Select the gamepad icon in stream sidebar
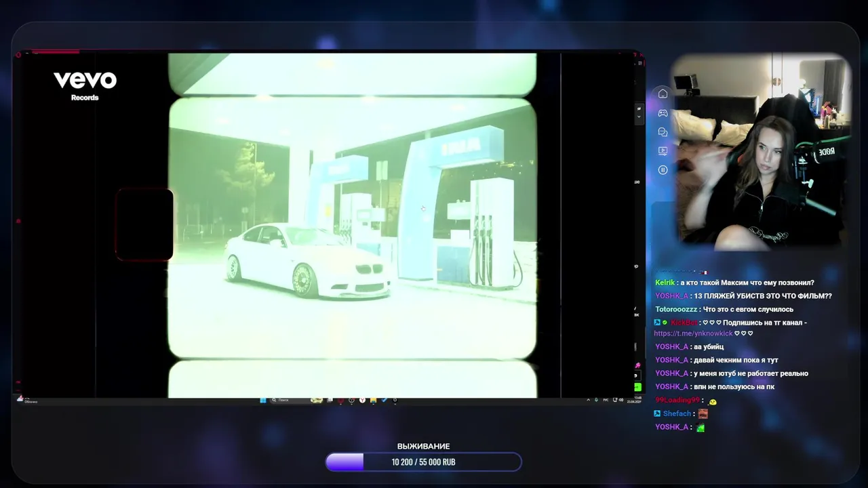This screenshot has width=868, height=488. (663, 113)
